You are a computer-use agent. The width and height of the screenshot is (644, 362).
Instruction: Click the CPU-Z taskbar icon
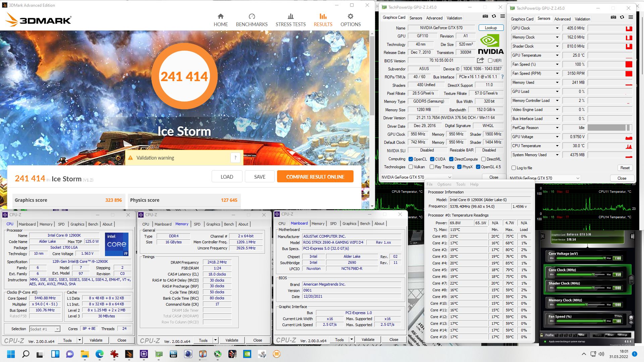pyautogui.click(x=144, y=354)
